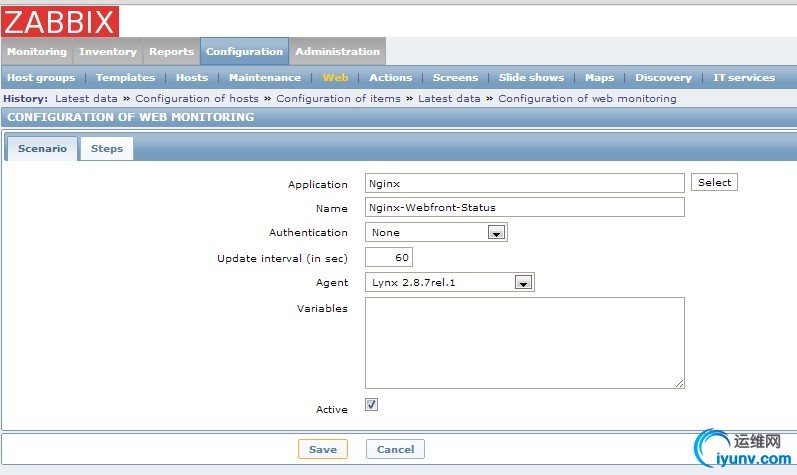Screen dimensions: 797x475
Task: Open the Agent dropdown
Action: pos(450,282)
